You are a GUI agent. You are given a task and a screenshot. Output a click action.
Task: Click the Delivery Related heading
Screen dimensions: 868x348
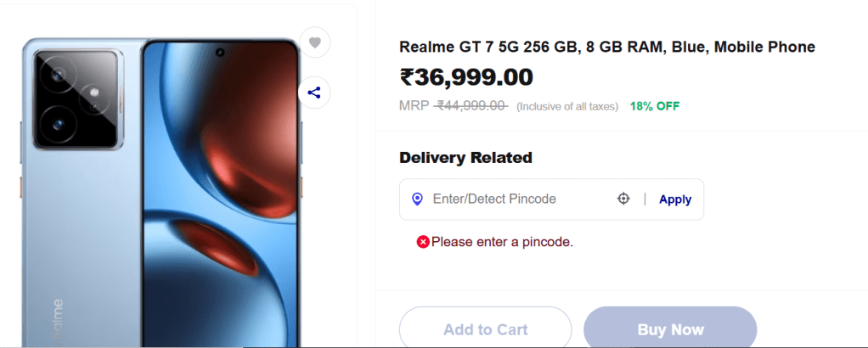(465, 157)
